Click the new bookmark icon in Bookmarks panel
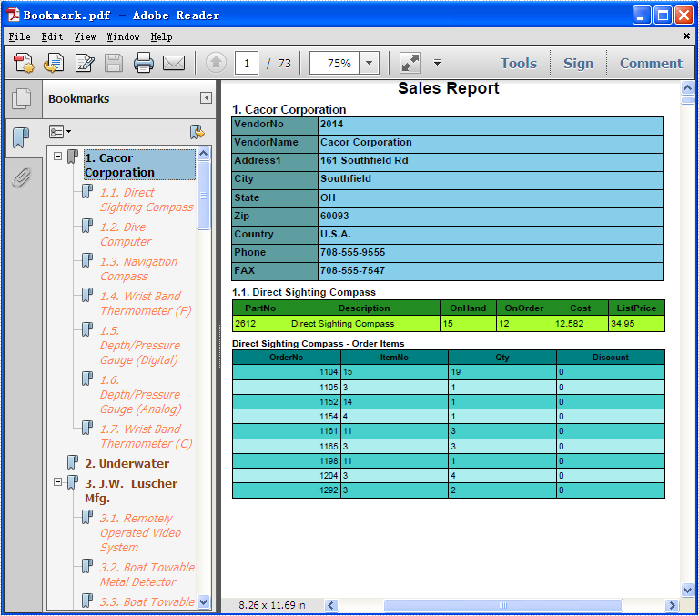 [x=197, y=132]
